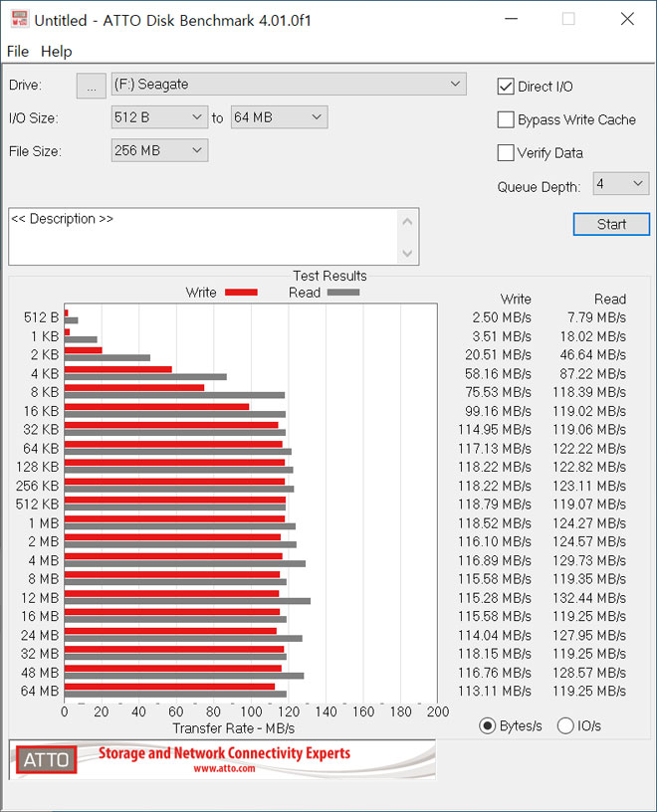This screenshot has width=657, height=812.
Task: Click the description scrollbar up arrow
Action: pyautogui.click(x=407, y=222)
